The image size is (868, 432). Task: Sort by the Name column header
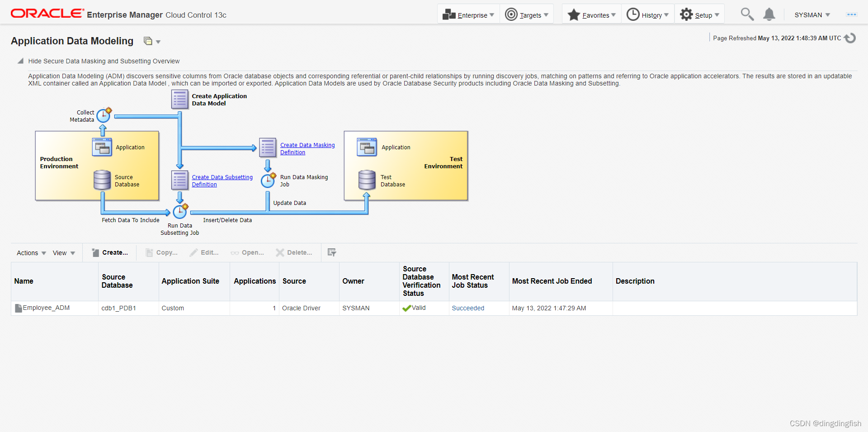(54, 281)
